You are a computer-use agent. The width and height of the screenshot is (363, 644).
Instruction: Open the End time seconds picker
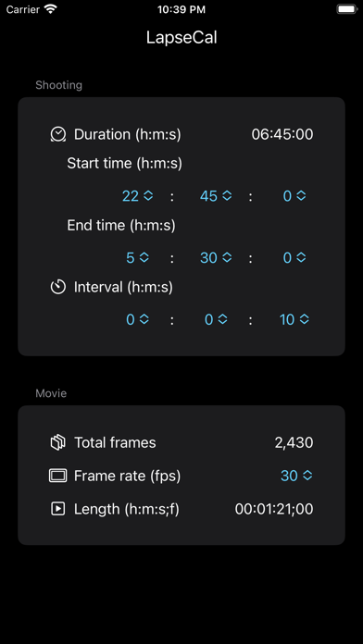294,257
